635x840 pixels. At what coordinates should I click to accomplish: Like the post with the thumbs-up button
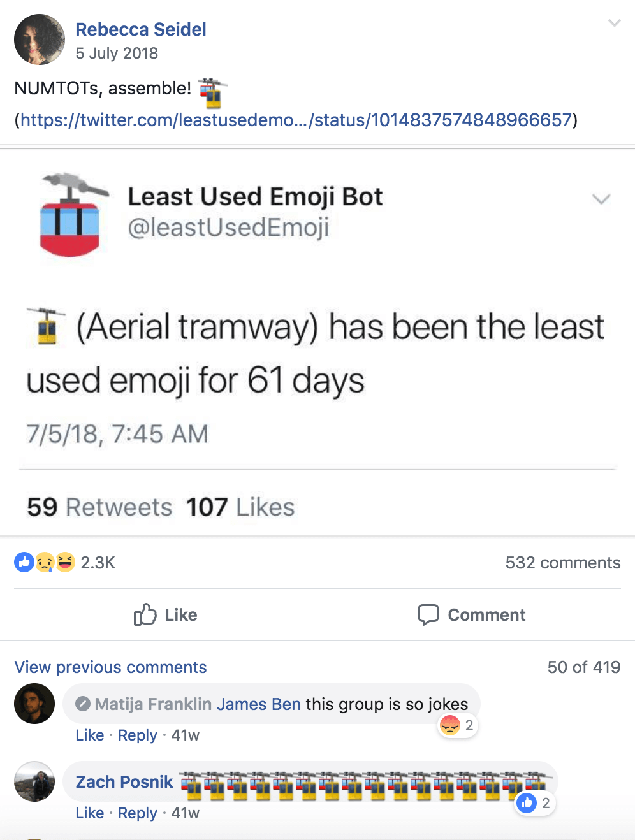(x=166, y=615)
